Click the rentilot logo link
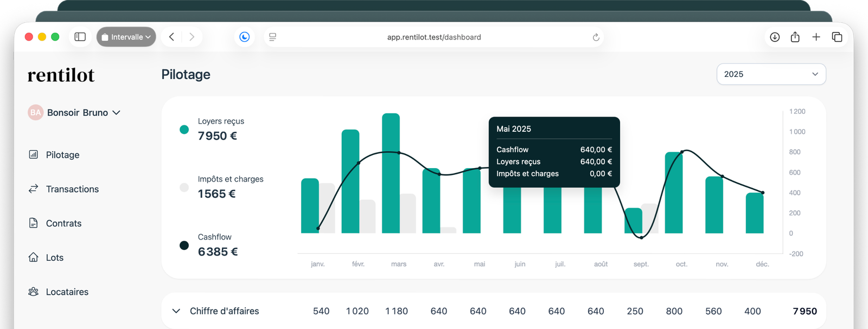Image resolution: width=868 pixels, height=329 pixels. click(x=61, y=75)
